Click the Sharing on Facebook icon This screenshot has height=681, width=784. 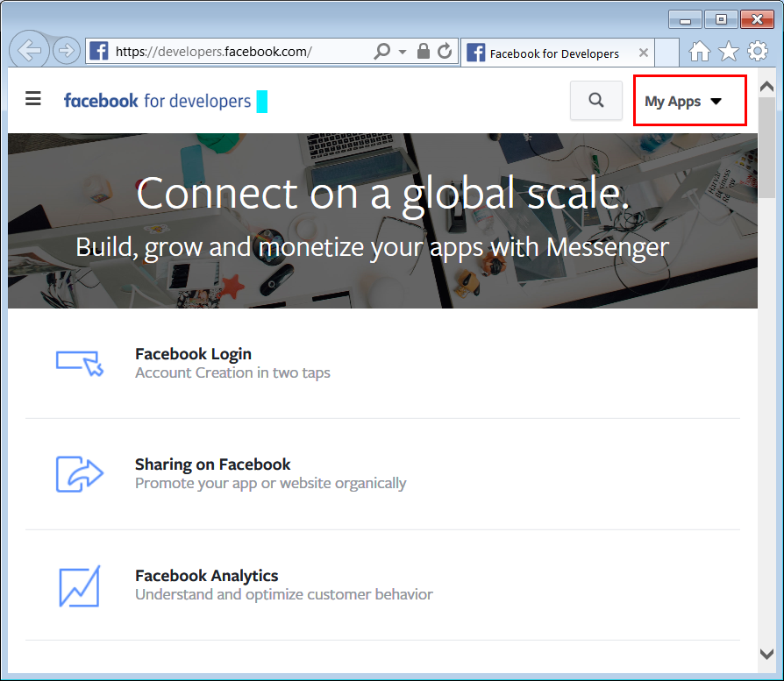click(x=80, y=473)
